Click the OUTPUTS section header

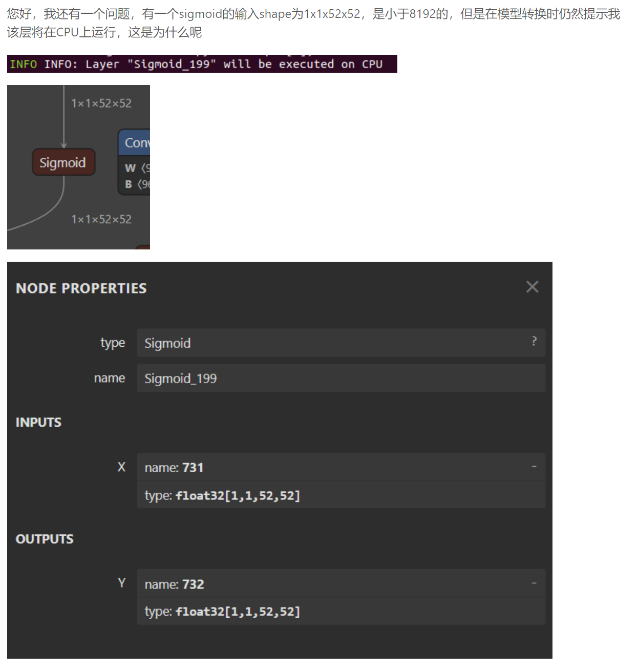click(x=45, y=539)
